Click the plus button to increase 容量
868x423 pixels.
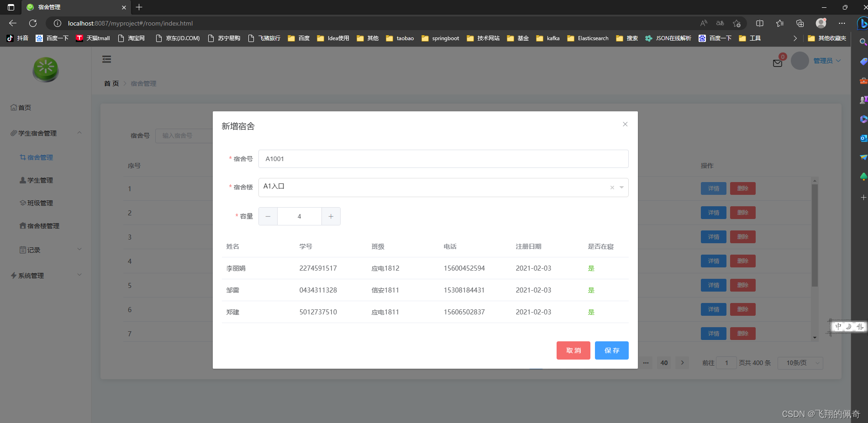click(x=331, y=216)
